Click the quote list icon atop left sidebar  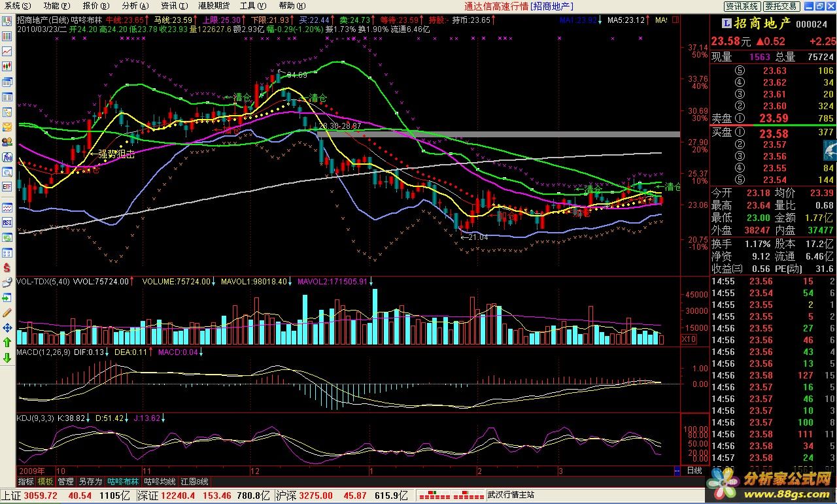coord(7,20)
